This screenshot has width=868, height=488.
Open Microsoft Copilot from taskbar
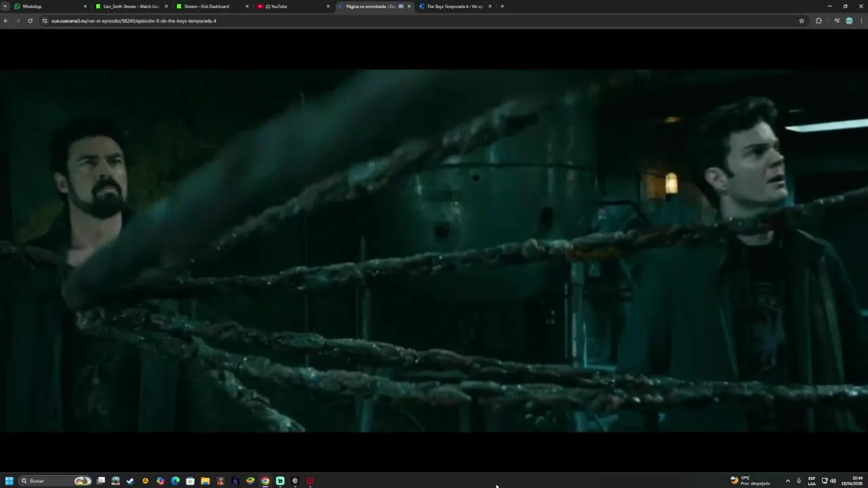[x=160, y=481]
